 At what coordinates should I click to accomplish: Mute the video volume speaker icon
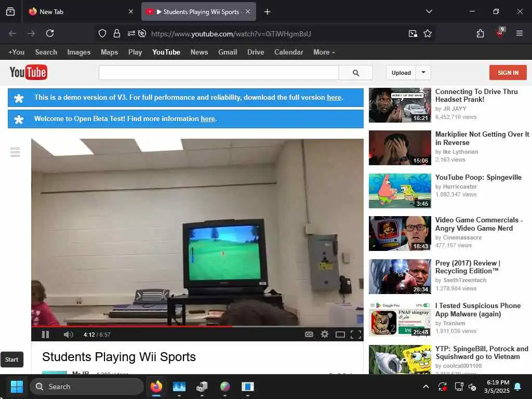pos(68,335)
